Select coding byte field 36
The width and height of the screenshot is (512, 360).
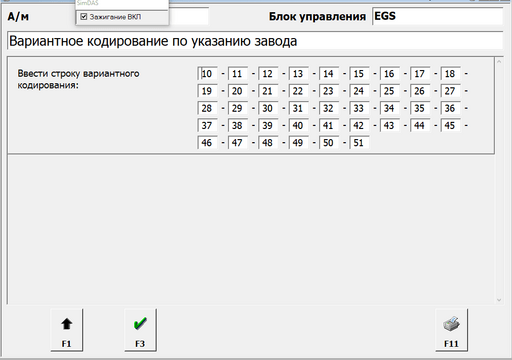pyautogui.click(x=450, y=108)
